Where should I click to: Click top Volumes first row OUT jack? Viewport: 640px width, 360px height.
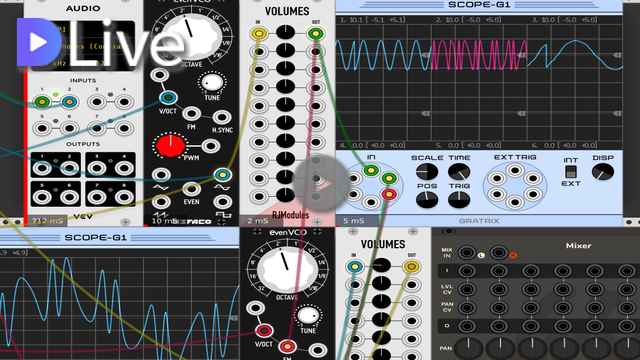316,33
